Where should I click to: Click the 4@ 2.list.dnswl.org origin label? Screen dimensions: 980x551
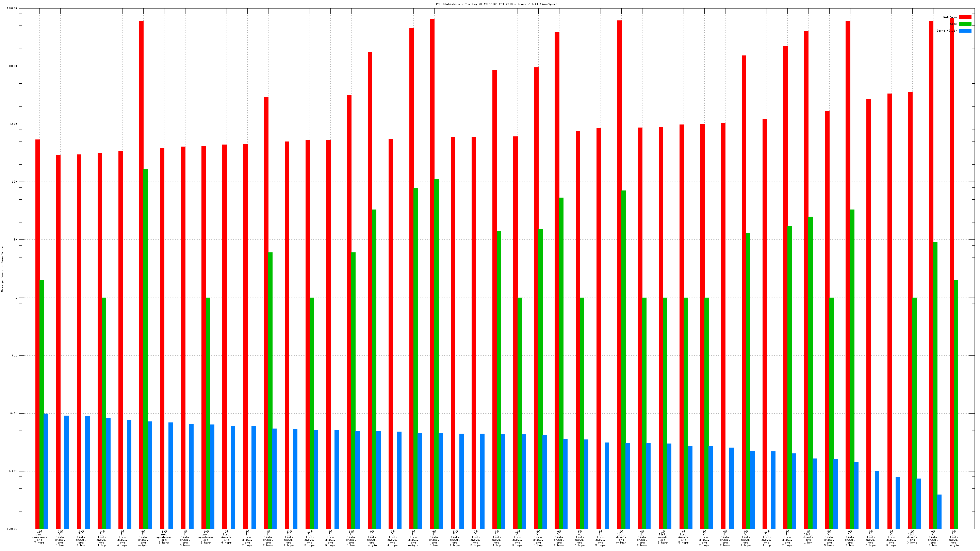[413, 538]
